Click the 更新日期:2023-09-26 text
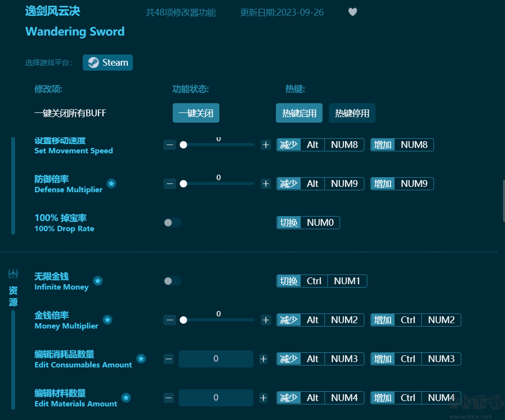 282,13
